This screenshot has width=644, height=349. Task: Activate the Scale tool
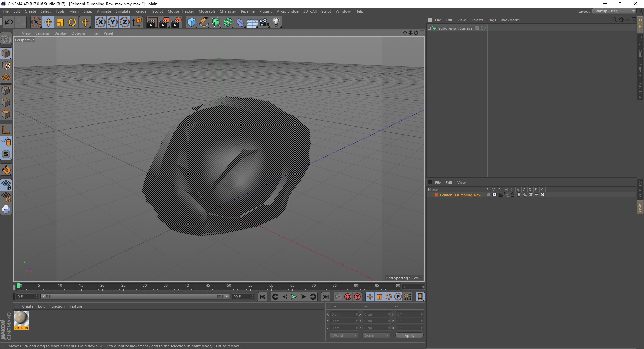[60, 22]
